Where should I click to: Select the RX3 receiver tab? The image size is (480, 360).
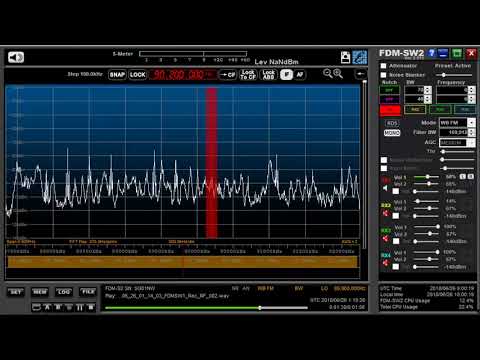(x=440, y=109)
